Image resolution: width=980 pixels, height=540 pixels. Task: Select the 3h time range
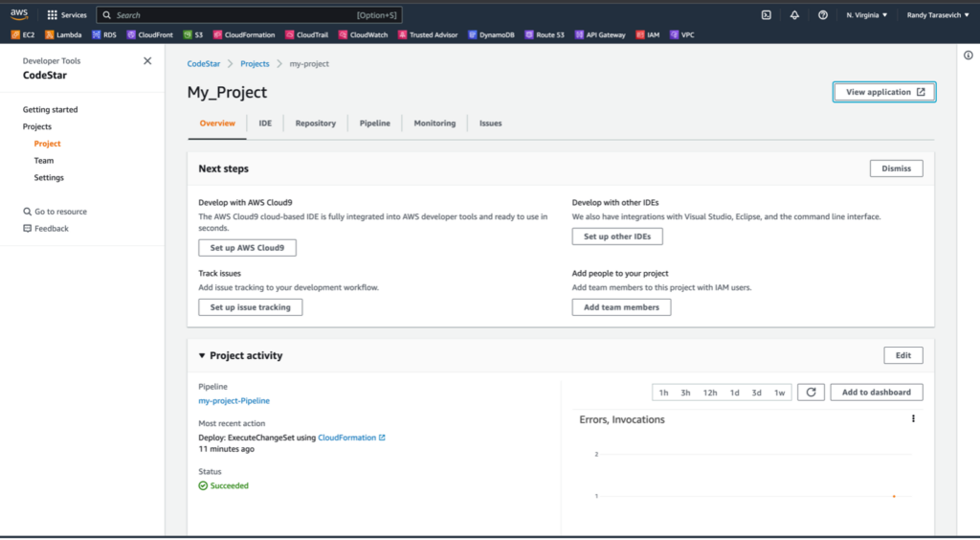coord(685,393)
